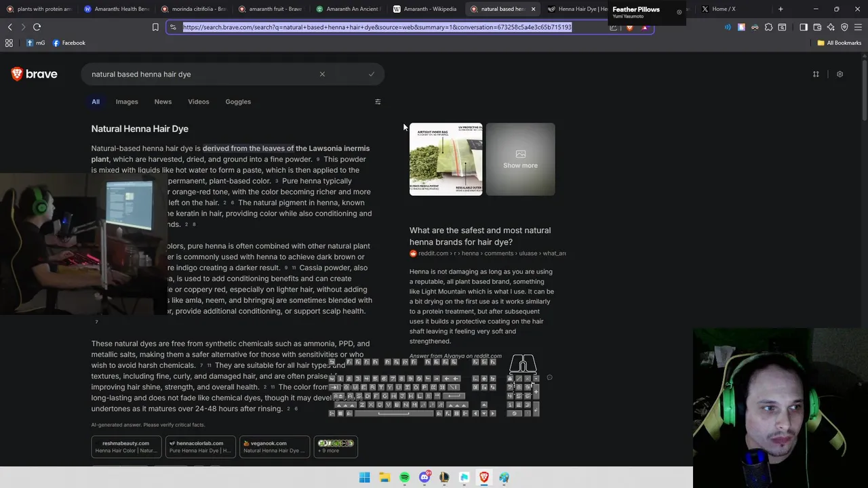Select the Videos results filter
This screenshot has height=488, width=868.
(x=199, y=102)
